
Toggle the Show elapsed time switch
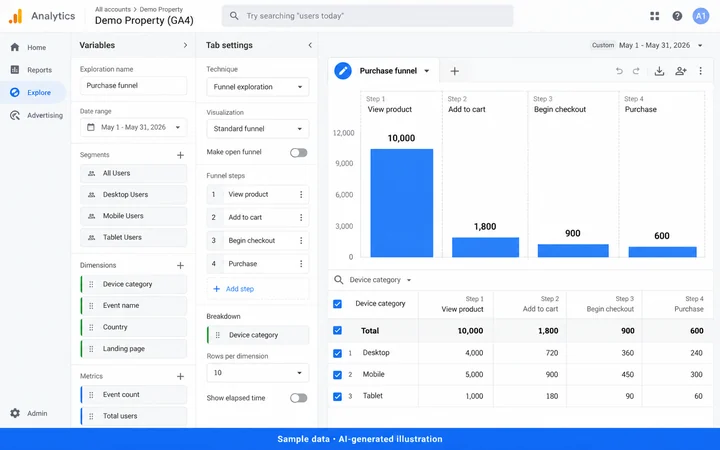point(298,398)
